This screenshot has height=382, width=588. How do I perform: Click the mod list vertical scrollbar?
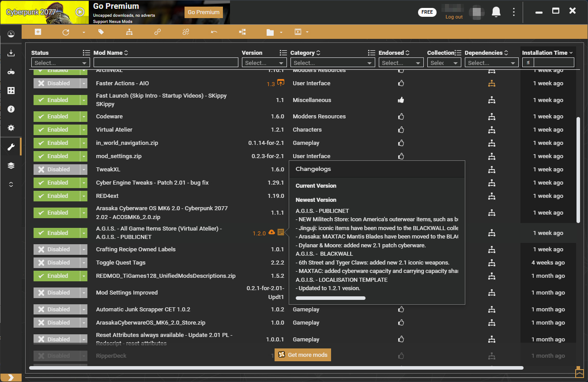click(x=579, y=170)
